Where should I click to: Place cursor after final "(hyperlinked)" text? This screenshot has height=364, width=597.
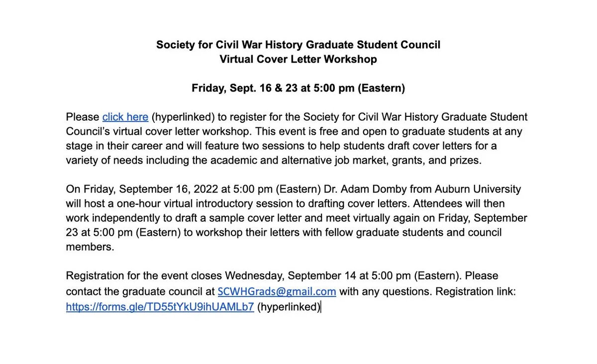321,307
